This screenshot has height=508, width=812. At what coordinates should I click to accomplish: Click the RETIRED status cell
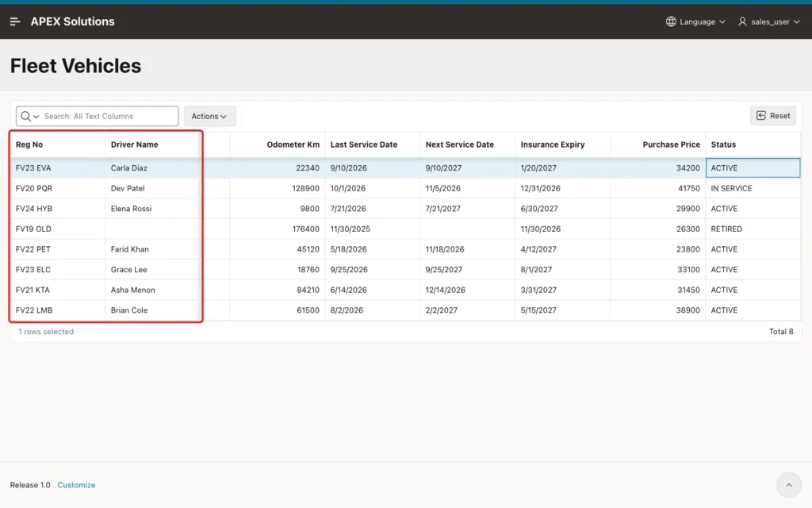[753, 229]
